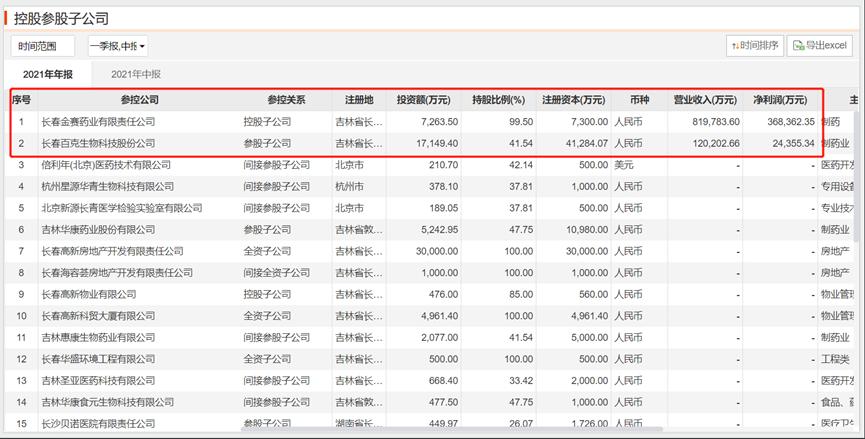Click the 33.42 shareholding ratio cell

(x=521, y=380)
